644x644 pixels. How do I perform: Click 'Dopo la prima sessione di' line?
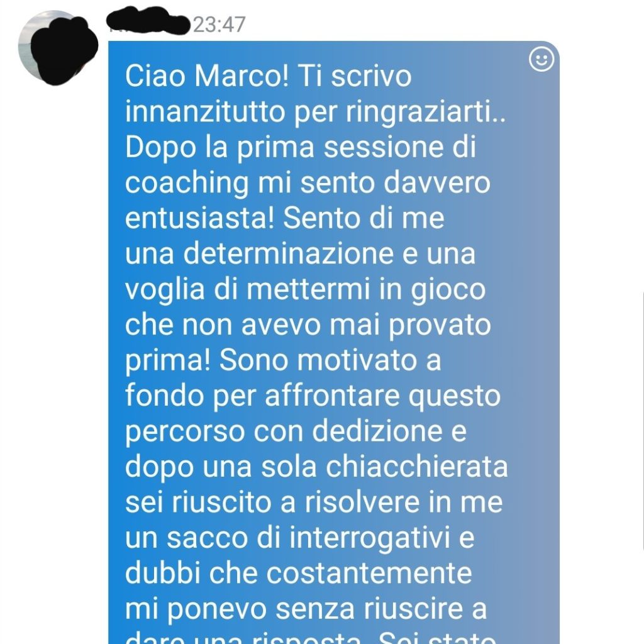300,147
